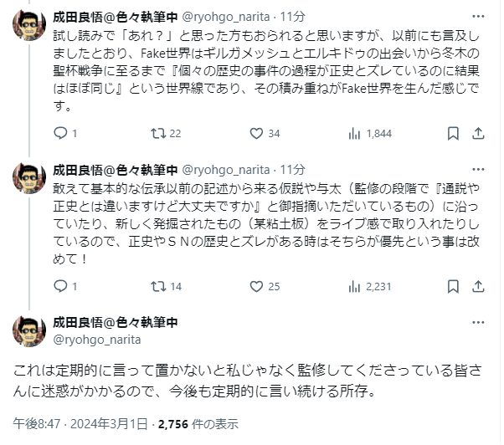
Task: Share the second tweet
Action: coord(480,286)
